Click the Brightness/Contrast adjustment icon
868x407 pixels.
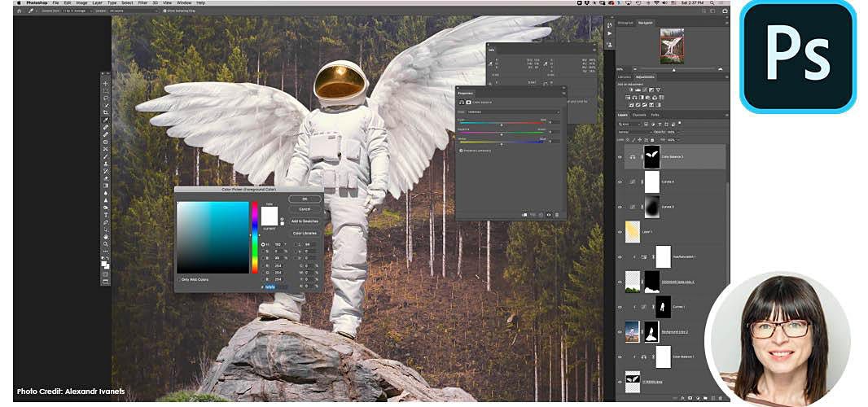tap(631, 90)
